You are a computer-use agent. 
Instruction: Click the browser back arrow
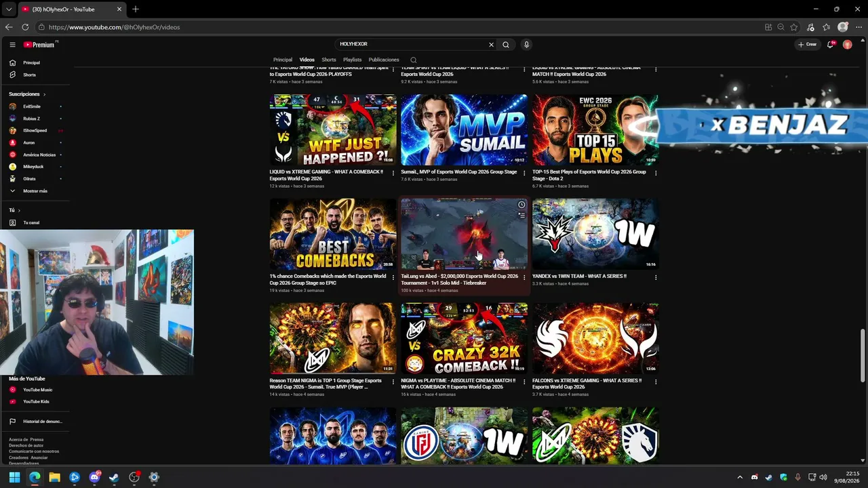pos(9,27)
